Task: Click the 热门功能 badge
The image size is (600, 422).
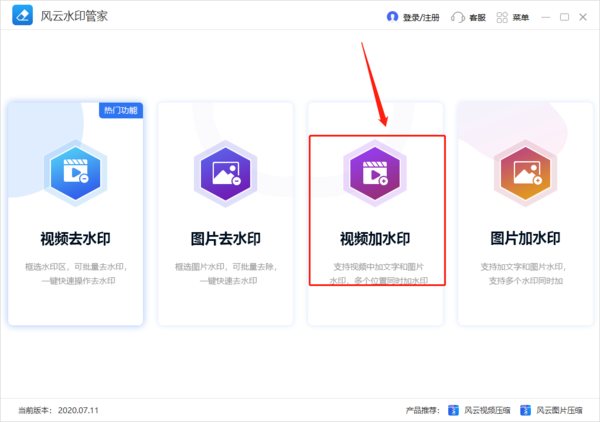Action: coord(121,111)
